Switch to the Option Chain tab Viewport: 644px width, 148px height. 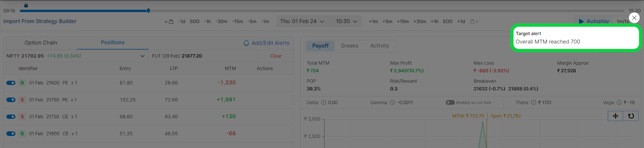pos(41,43)
